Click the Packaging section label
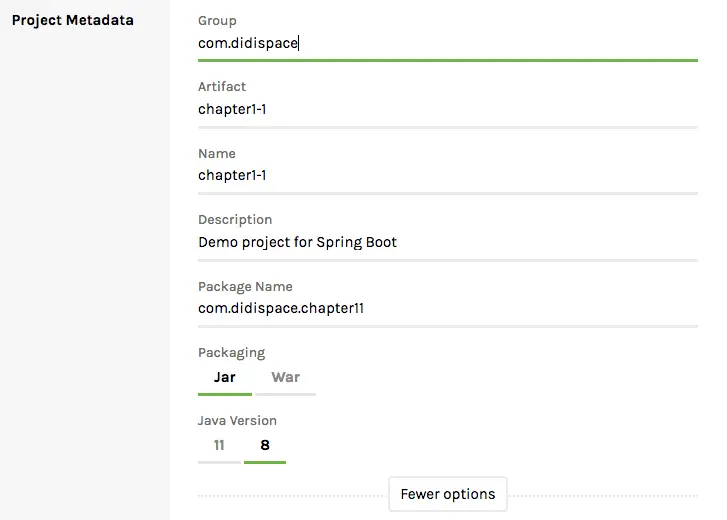The width and height of the screenshot is (727, 520). pos(231,353)
